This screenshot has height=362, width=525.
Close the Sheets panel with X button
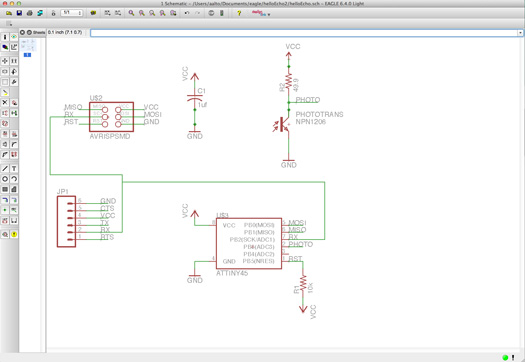coord(22,32)
